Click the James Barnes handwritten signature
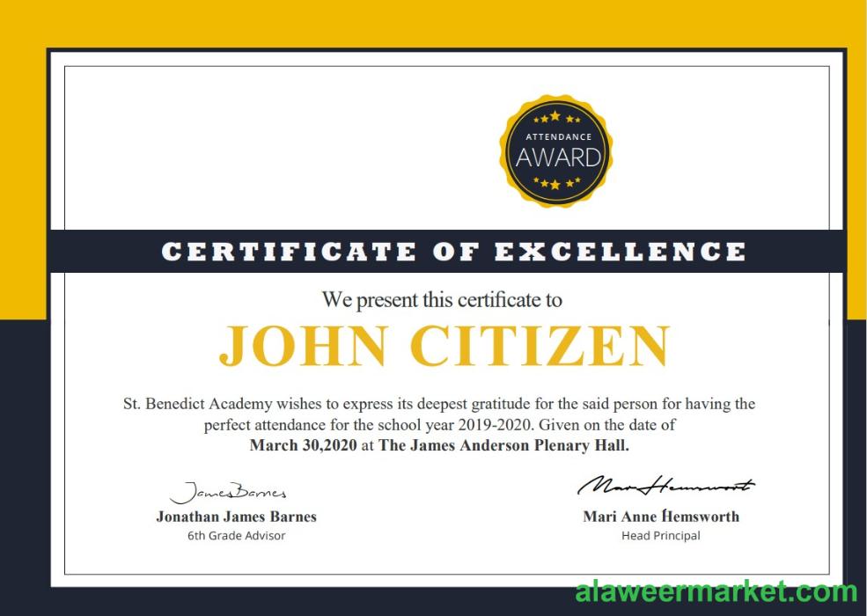Screen dimensions: 867x616 tap(228, 492)
